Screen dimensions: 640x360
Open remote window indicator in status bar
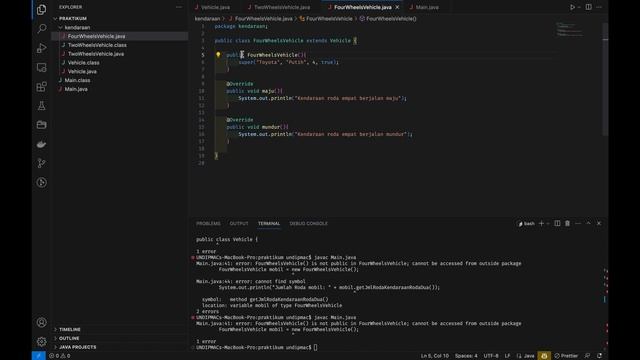[x=39, y=356]
